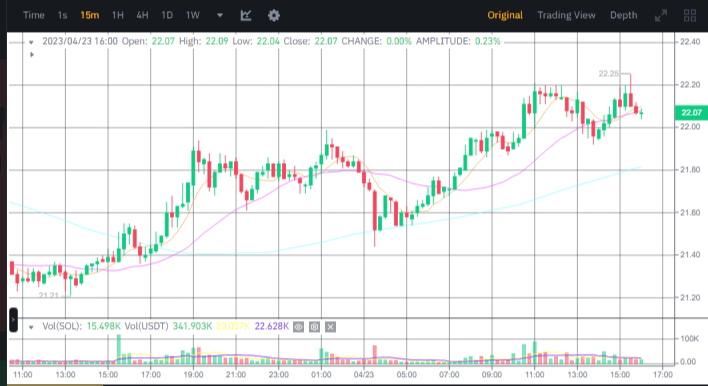Open the Depth chart view
This screenshot has height=386, width=708.
click(x=624, y=15)
